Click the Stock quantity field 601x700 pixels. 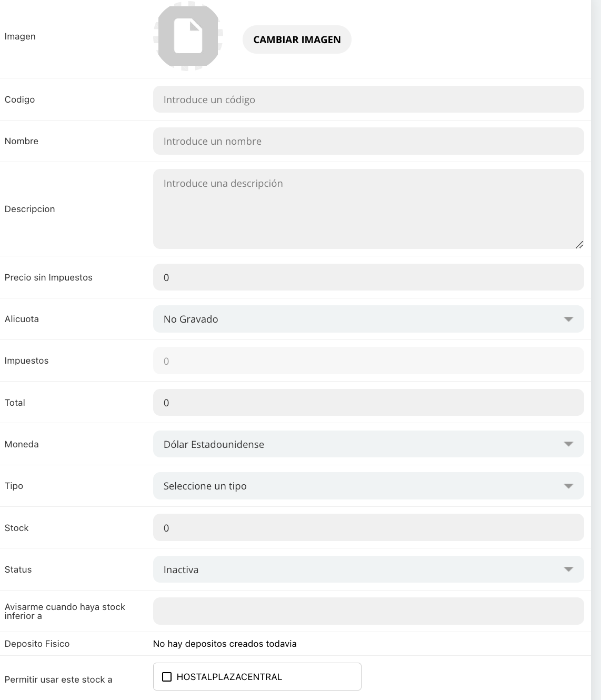(x=368, y=528)
